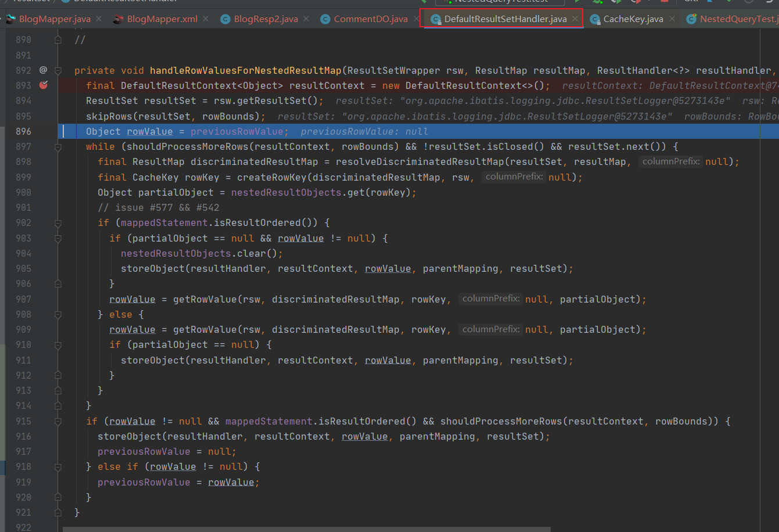This screenshot has height=532, width=779.
Task: Click the columnPrefix hint on line 907
Action: pyautogui.click(x=490, y=299)
